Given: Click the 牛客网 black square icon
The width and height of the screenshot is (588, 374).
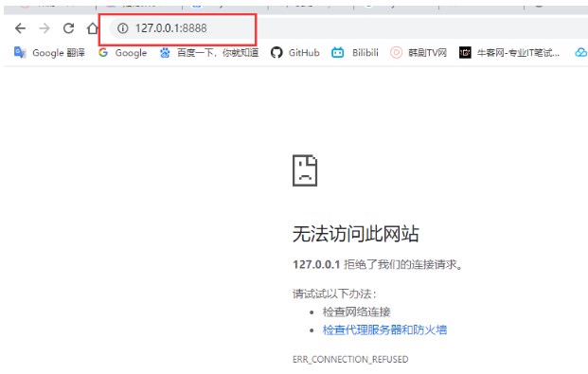Looking at the screenshot, I should pyautogui.click(x=465, y=52).
